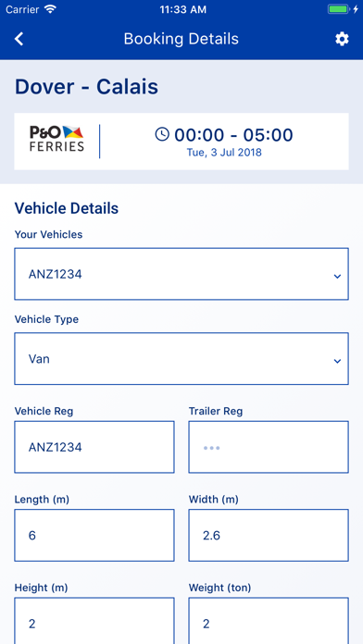The image size is (363, 644).
Task: Edit the Height (m) field
Action: [x=94, y=621]
